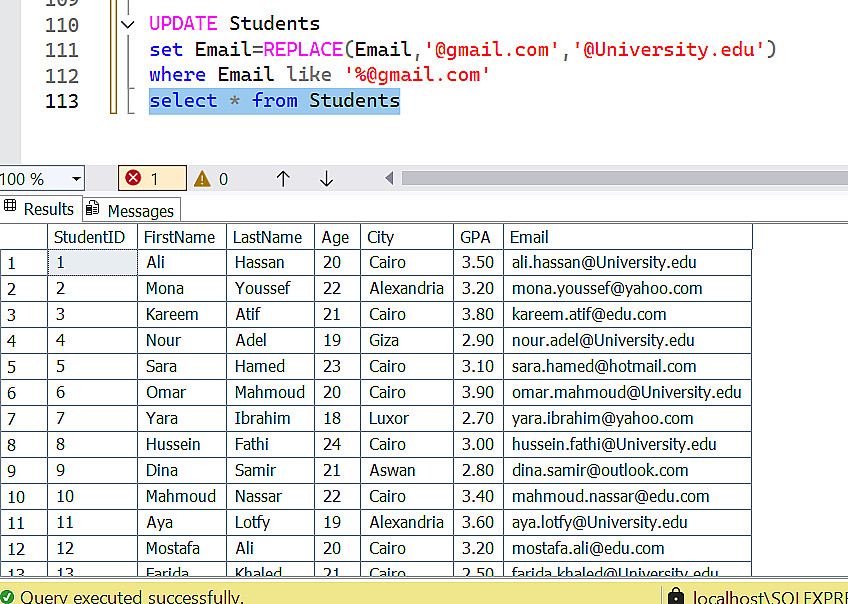Go to next issue with down arrow
Image resolution: width=848 pixels, height=604 pixels.
point(326,178)
